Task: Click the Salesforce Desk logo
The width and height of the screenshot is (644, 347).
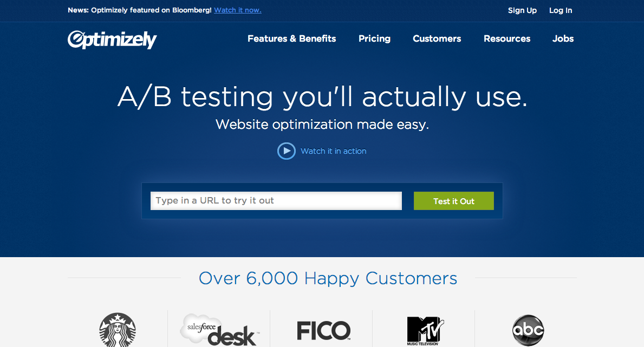Action: 219,330
